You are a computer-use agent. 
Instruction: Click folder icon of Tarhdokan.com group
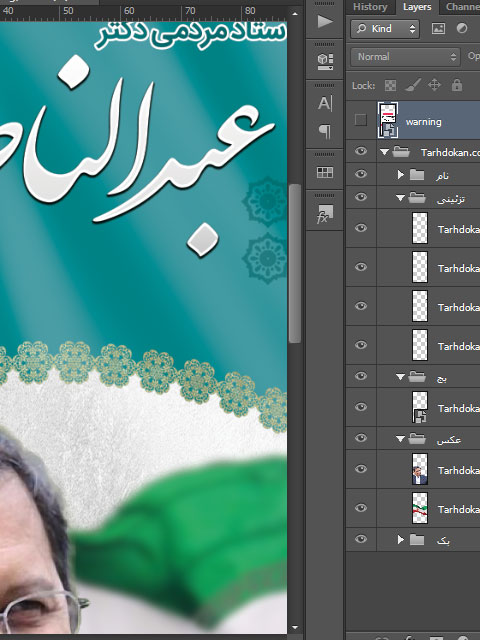(401, 152)
